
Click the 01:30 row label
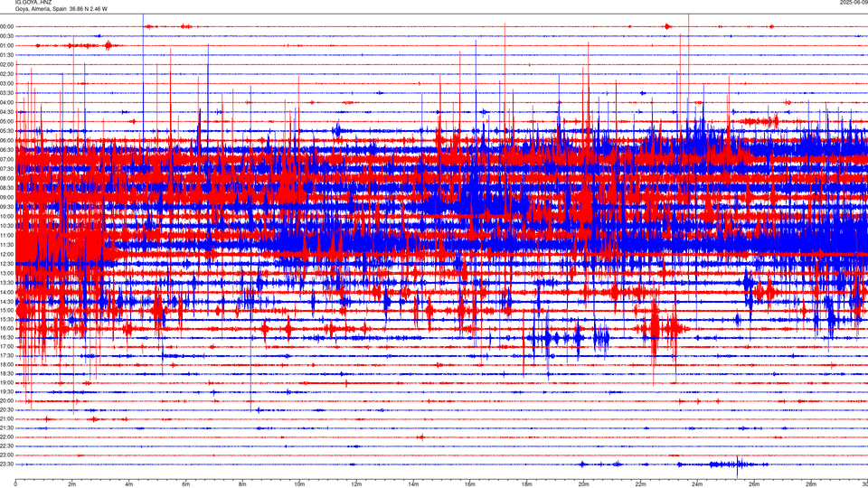tap(6, 55)
